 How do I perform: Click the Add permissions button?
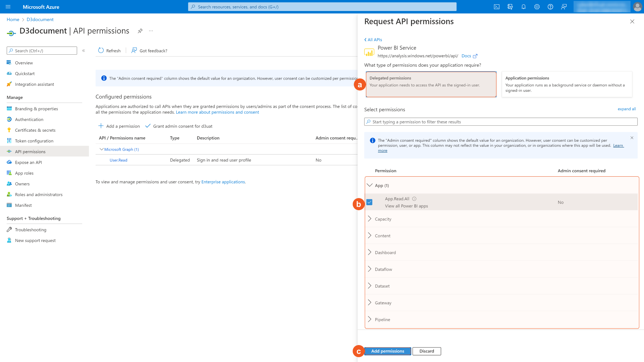pos(387,351)
